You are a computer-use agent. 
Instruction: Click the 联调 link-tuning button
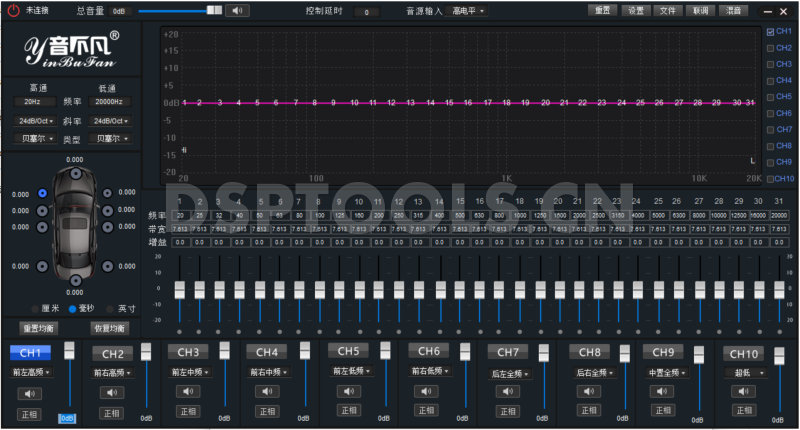(700, 10)
